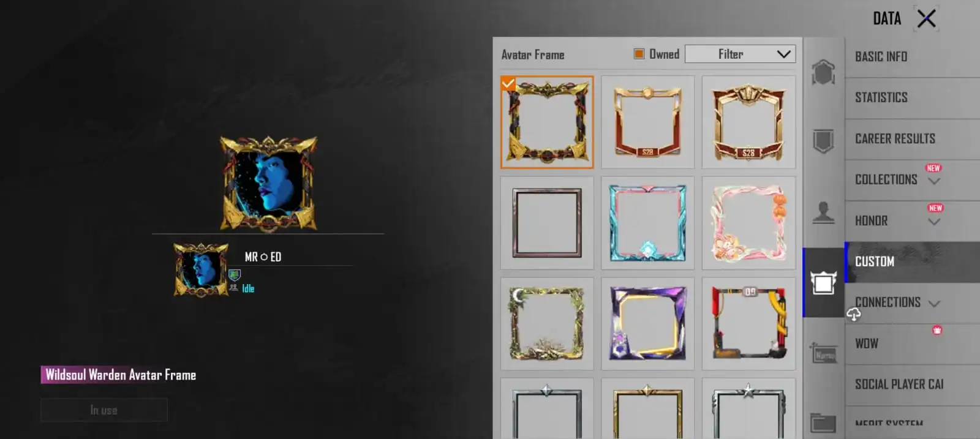
Task: Expand the Collections menu chevron
Action: (934, 181)
